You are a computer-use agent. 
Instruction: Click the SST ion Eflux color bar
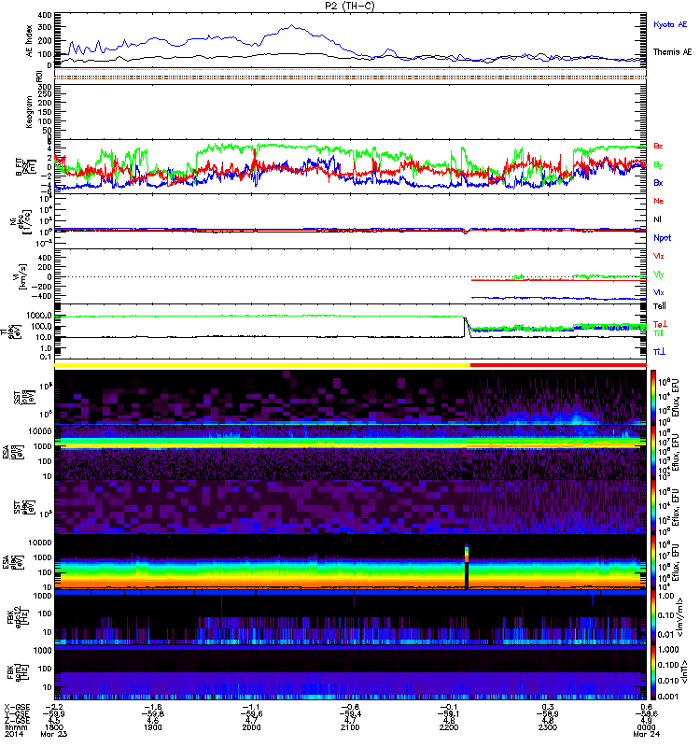click(653, 398)
